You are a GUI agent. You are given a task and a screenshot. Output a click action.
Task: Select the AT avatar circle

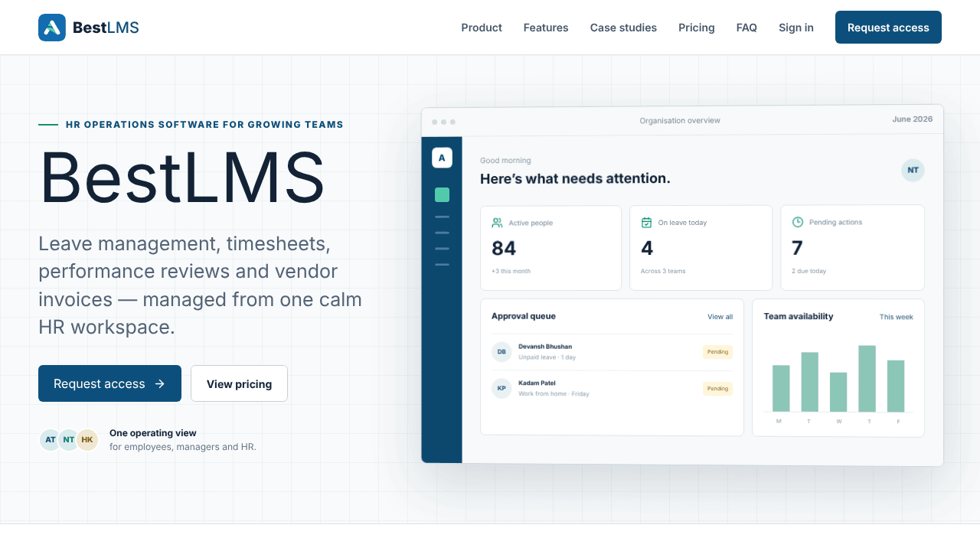50,439
